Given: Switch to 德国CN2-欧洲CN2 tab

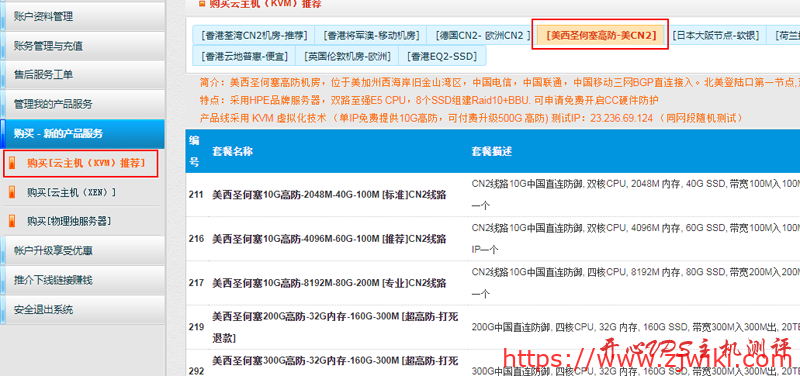Looking at the screenshot, I should (x=482, y=35).
